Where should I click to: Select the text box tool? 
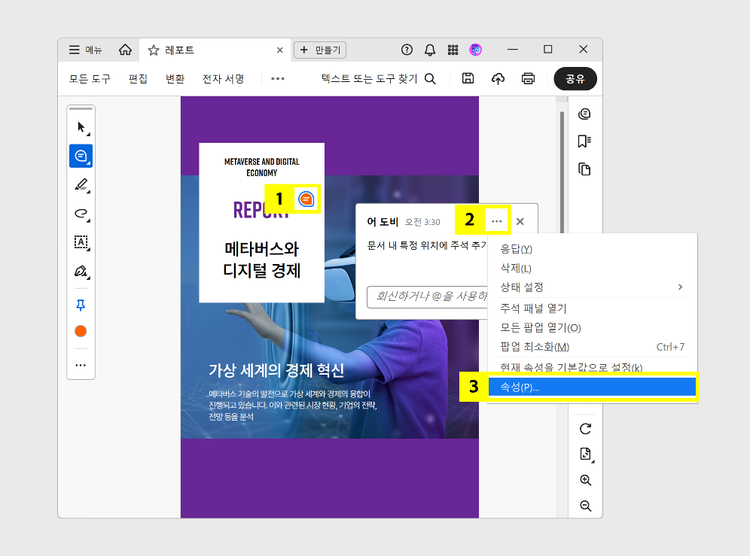pos(81,242)
